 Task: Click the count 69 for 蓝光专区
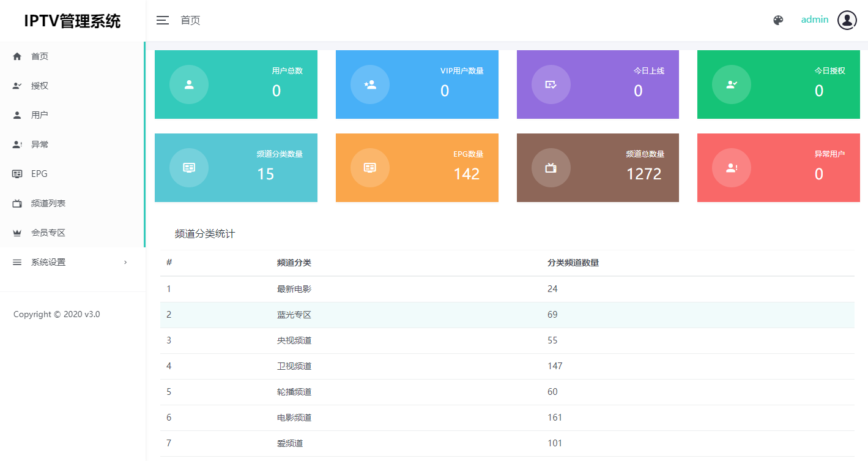[552, 315]
